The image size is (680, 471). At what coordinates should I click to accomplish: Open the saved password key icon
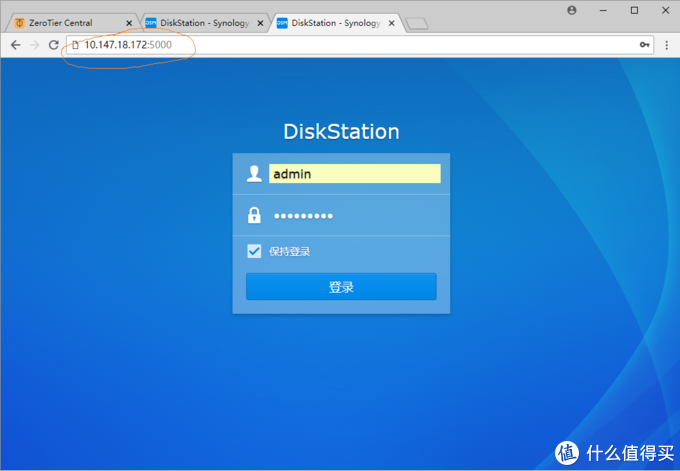(x=645, y=45)
